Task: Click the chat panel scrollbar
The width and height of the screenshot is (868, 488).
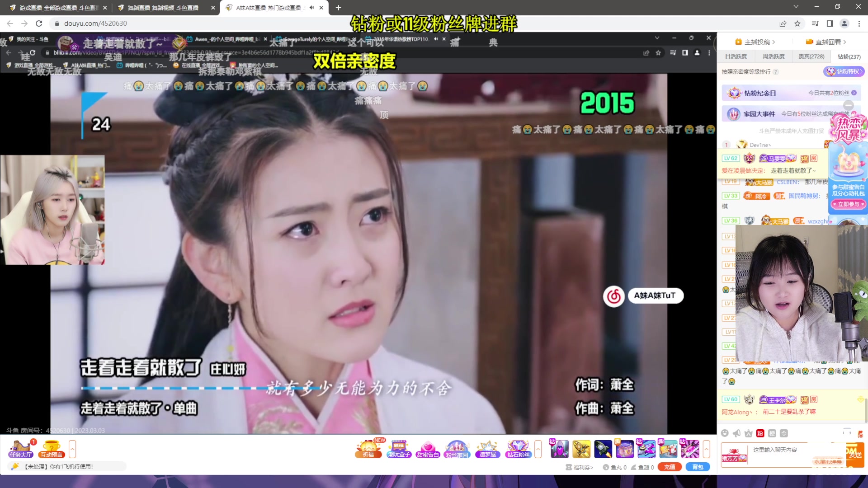Action: [865, 410]
